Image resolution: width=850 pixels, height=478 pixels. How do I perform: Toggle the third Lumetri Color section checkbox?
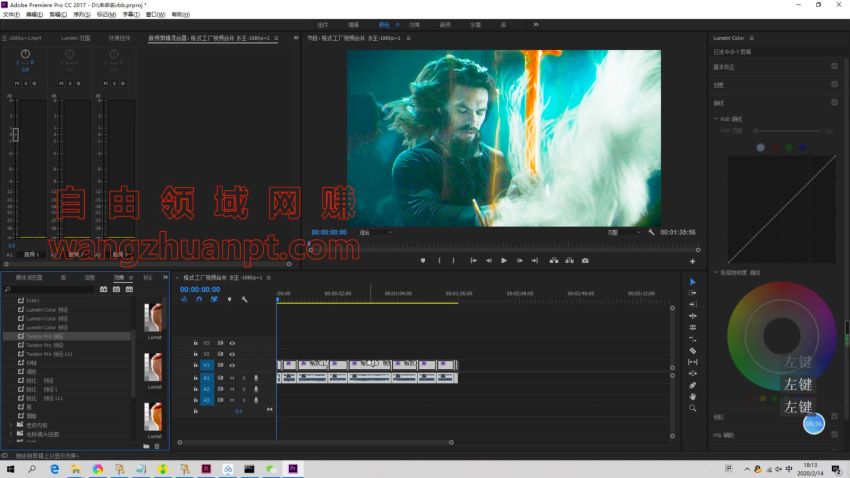834,102
